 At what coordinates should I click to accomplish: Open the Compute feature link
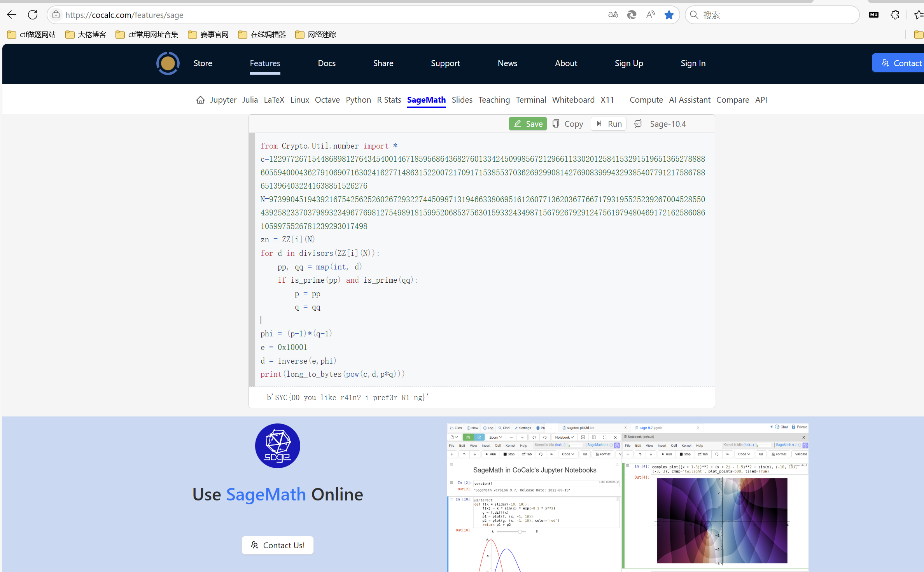646,100
